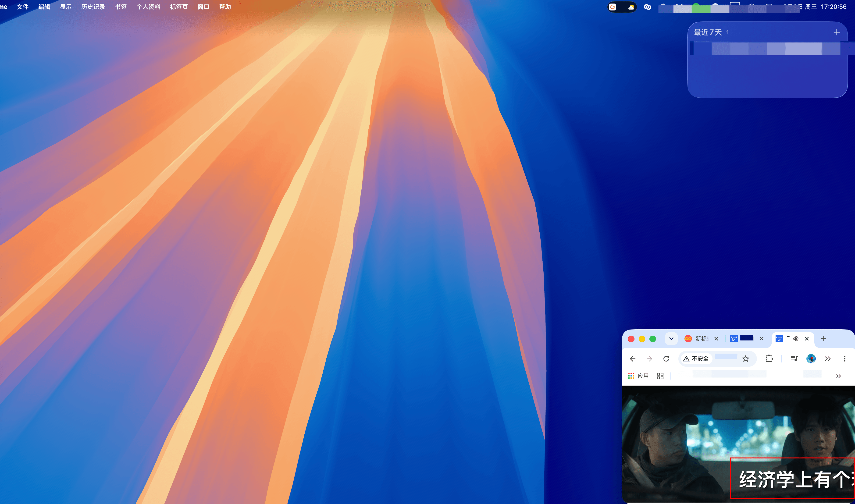Bookmark this page with the star icon
Viewport: 855px width, 504px height.
pos(746,359)
